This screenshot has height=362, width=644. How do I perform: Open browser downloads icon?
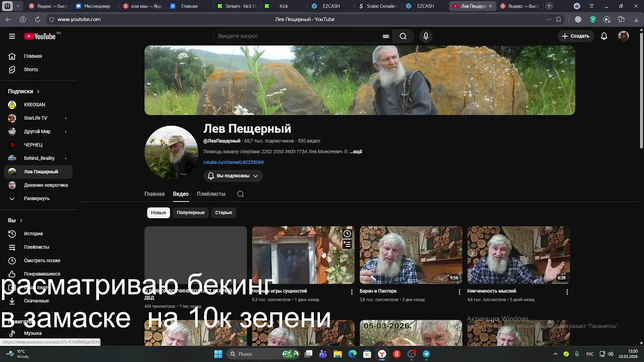(636, 19)
